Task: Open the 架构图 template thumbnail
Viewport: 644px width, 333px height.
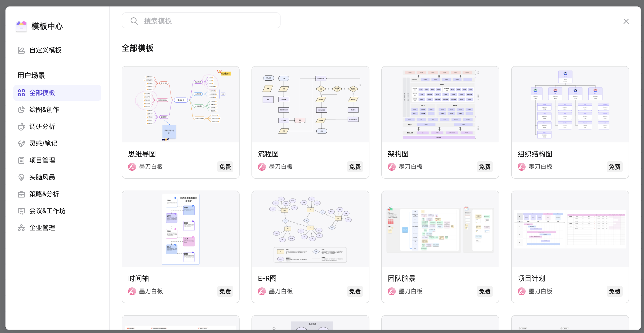Action: [440, 104]
